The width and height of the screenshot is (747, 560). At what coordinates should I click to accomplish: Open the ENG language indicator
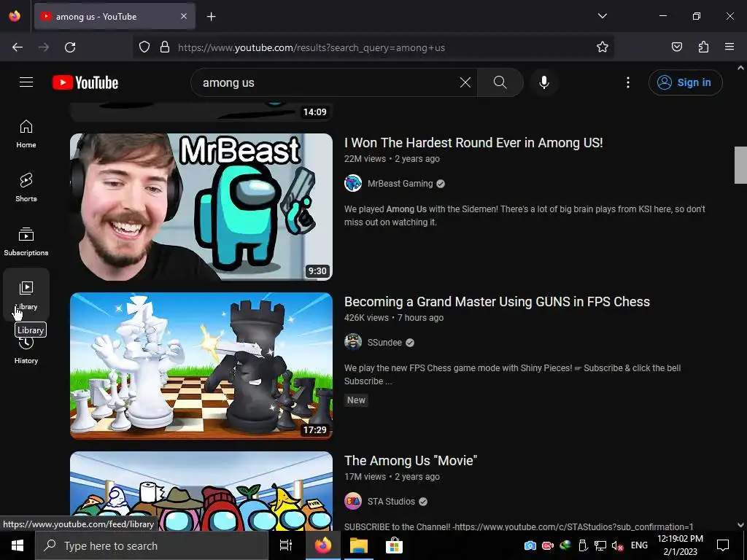click(639, 545)
